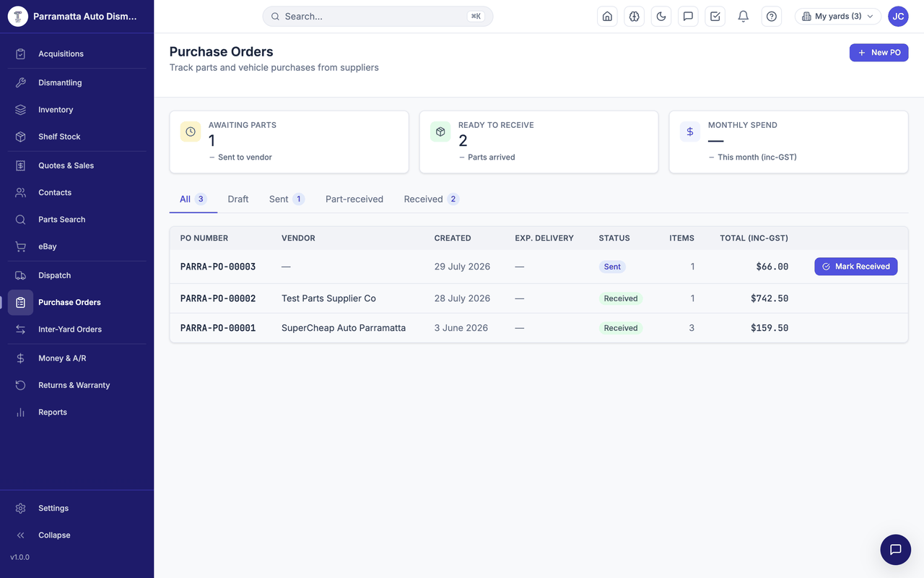Open the messages speech bubble icon

pyautogui.click(x=689, y=16)
